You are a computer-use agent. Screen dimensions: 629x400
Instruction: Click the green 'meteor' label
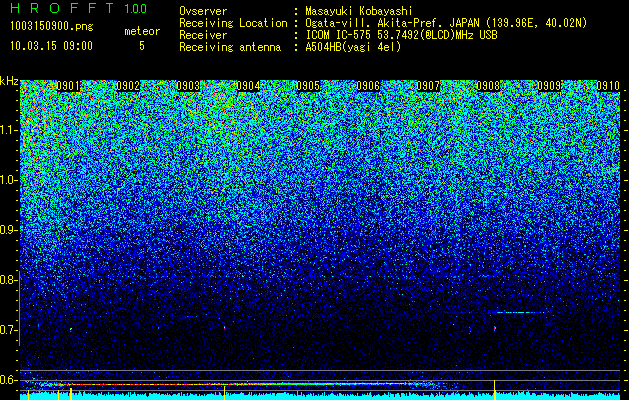click(142, 31)
